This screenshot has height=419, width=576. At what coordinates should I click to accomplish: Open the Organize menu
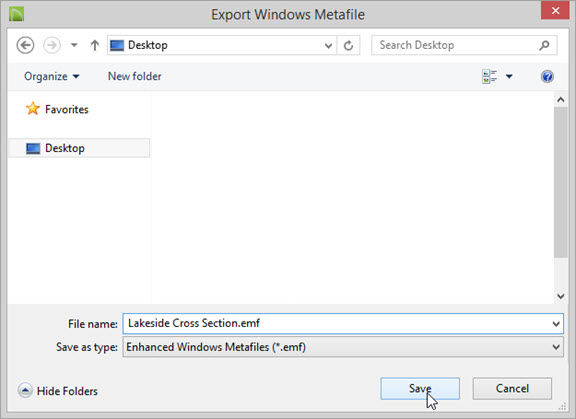pyautogui.click(x=51, y=76)
